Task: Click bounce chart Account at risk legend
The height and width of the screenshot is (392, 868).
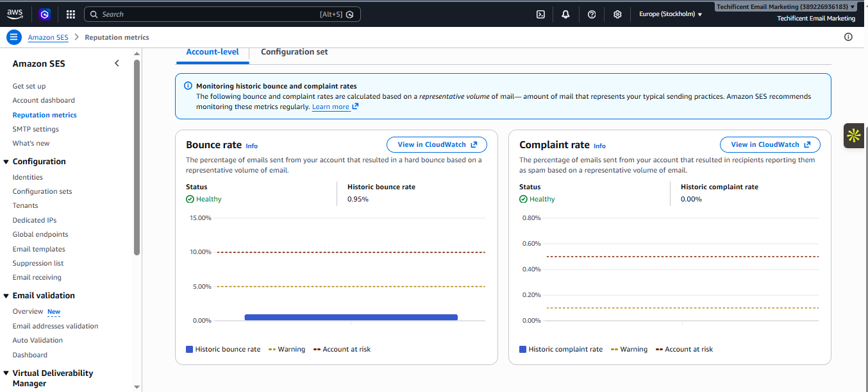Action: coord(342,349)
